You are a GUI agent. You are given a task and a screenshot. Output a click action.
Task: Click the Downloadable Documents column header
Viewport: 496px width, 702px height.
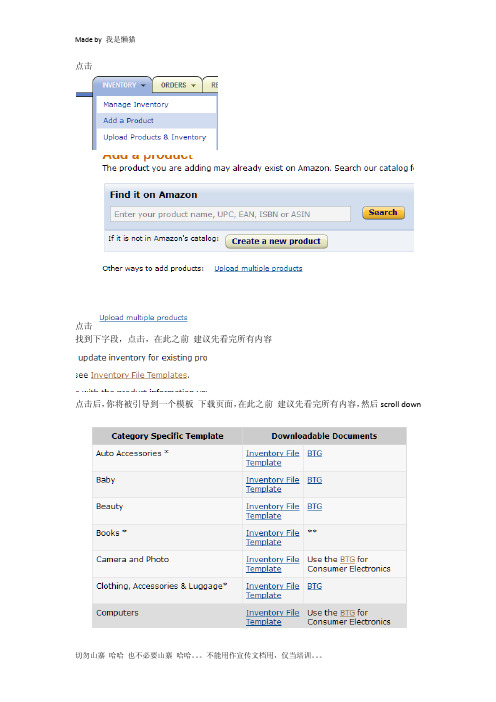324,436
